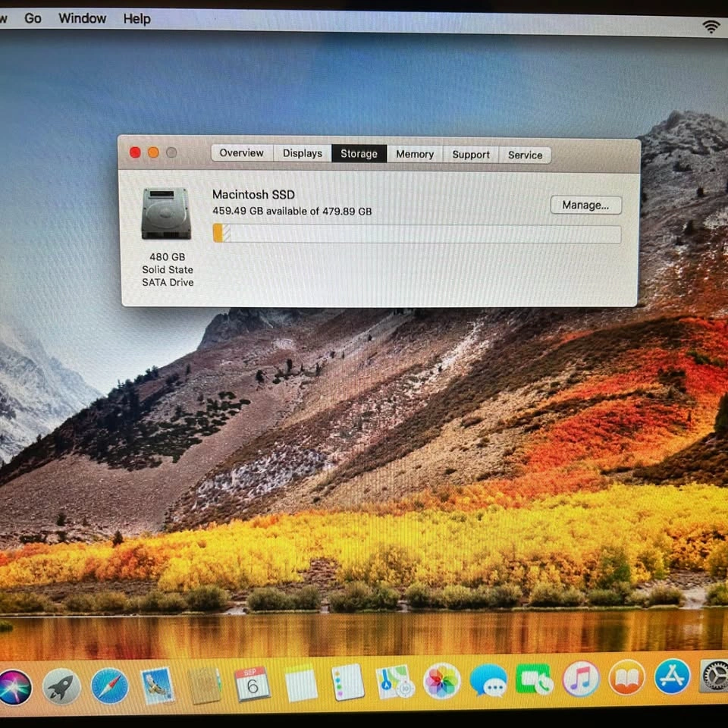Launch Launchpad rocket icon
Image resolution: width=728 pixels, height=728 pixels.
[x=61, y=687]
